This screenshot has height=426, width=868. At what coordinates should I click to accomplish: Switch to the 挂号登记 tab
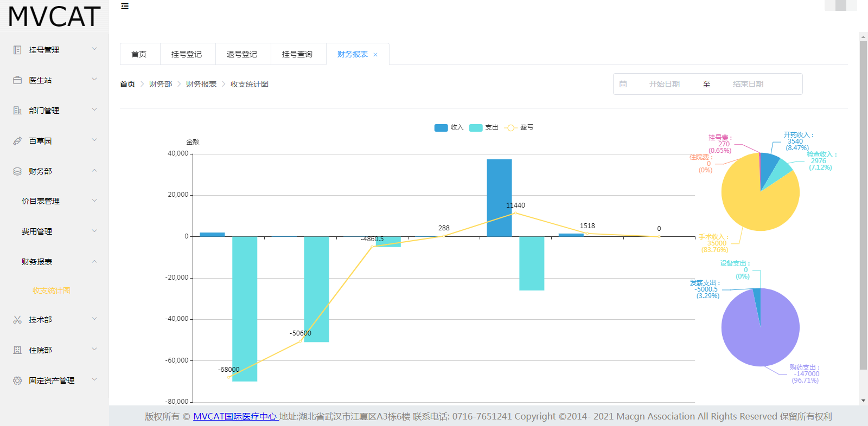(x=188, y=54)
